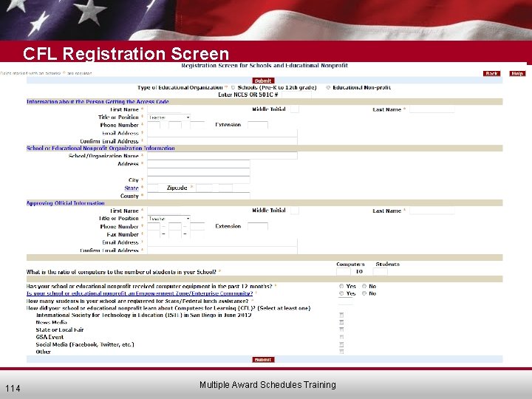Click the Computers ratio field
This screenshot has height=399, width=532.
[x=344, y=271]
